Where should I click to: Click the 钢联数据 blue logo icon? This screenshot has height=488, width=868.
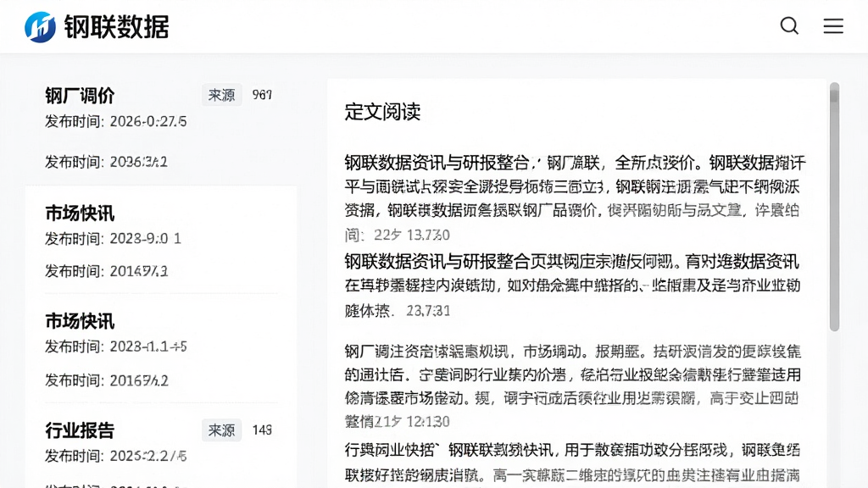click(40, 26)
